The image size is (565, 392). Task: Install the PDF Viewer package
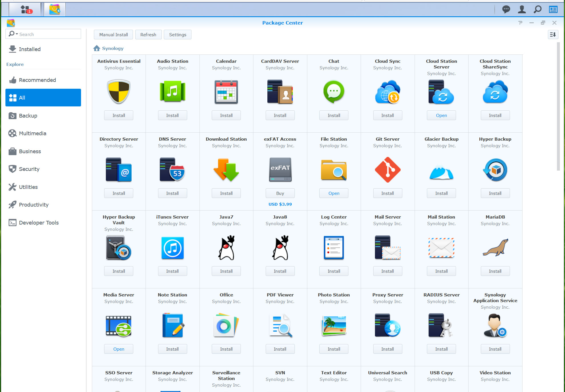coord(280,349)
